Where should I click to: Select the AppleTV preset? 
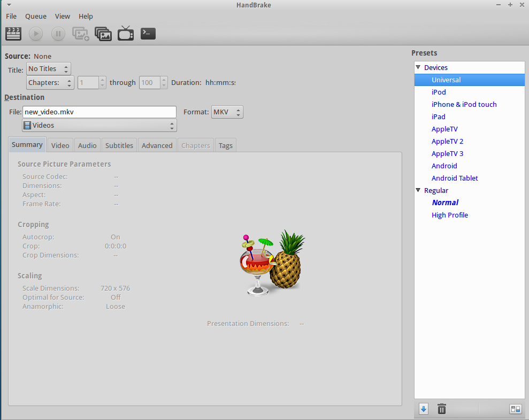coord(469,129)
